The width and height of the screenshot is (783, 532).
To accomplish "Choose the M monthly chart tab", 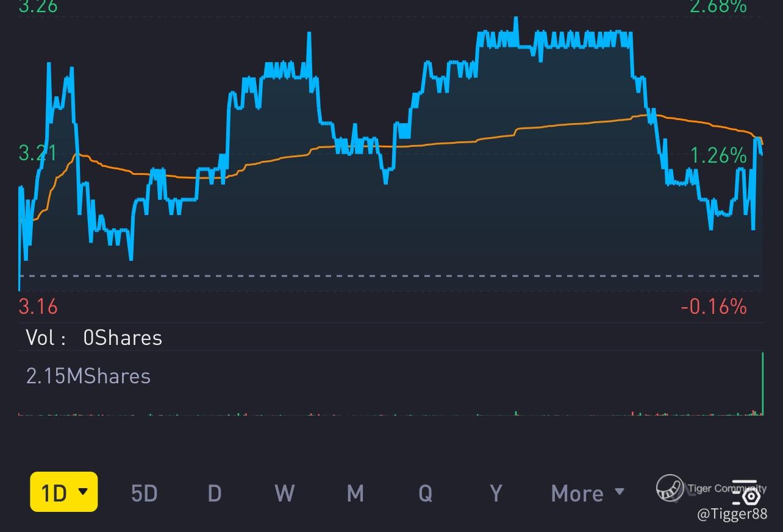I will pyautogui.click(x=355, y=492).
